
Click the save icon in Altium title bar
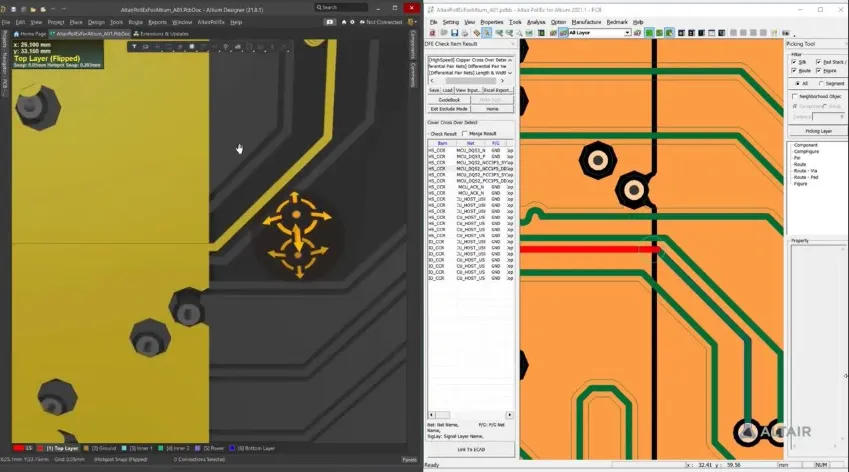tap(14, 9)
